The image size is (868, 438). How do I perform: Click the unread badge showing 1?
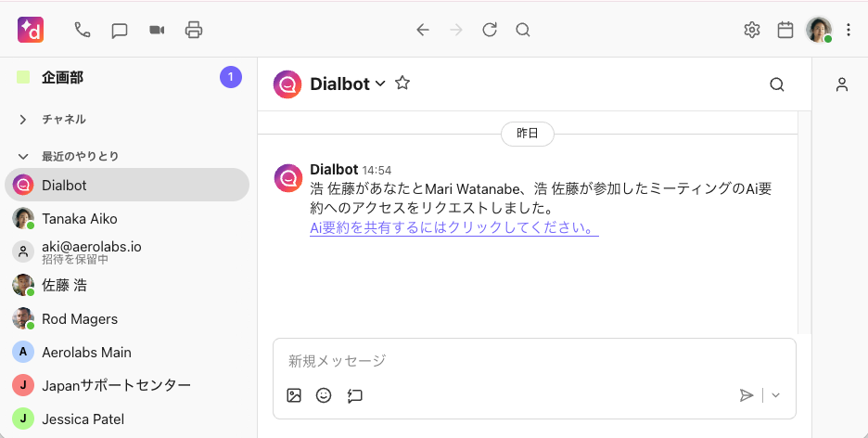click(231, 77)
